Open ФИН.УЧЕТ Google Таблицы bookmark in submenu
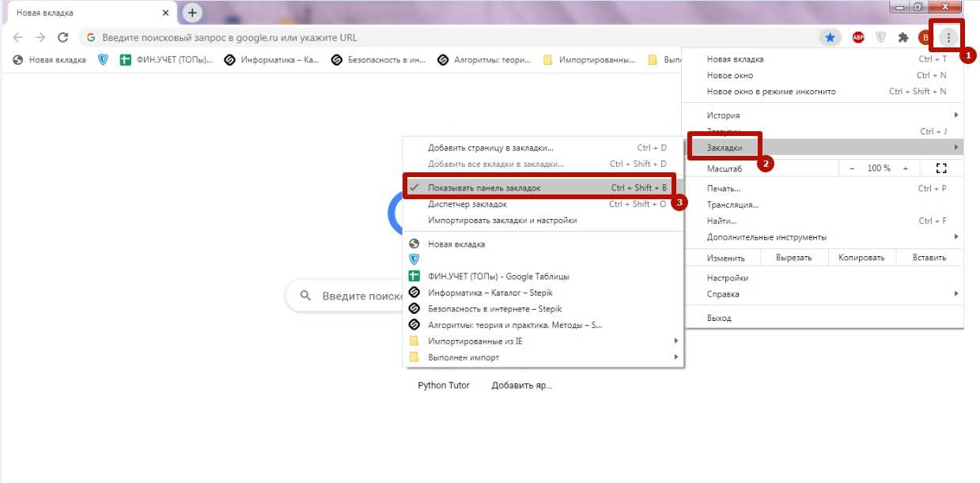This screenshot has height=483, width=980. click(x=498, y=277)
